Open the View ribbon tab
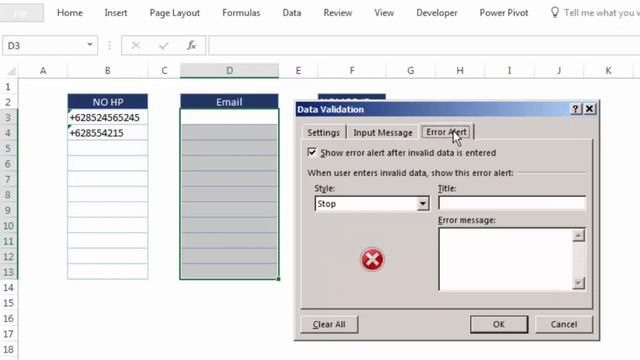 tap(384, 13)
